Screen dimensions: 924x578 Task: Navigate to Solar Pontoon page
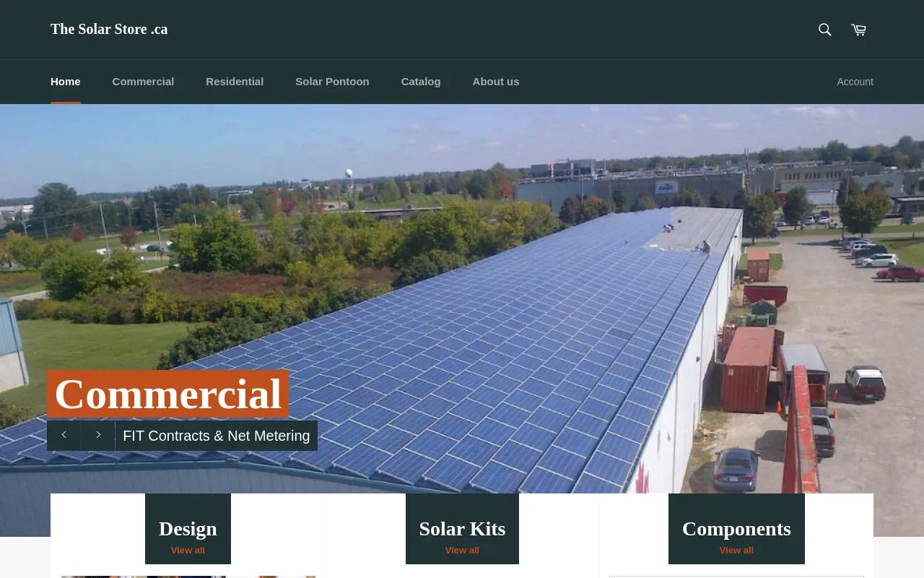click(332, 82)
